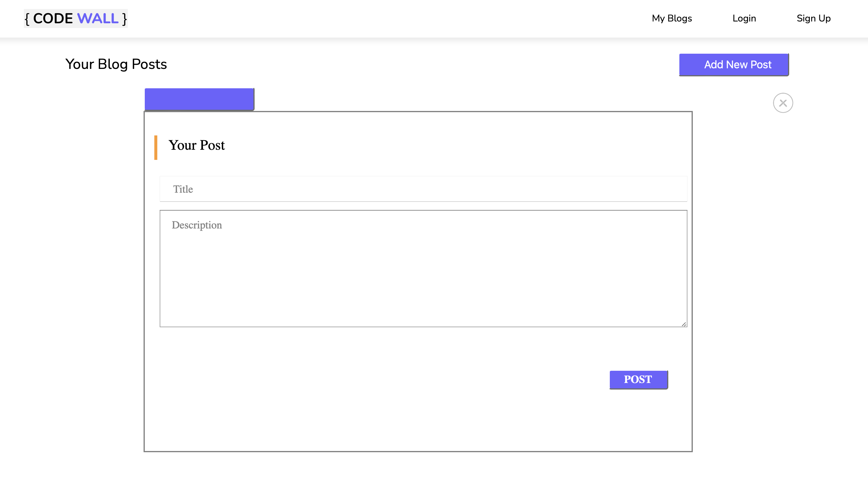Screen dimensions: 868x485
Task: Dismiss the post form via circular X icon
Action: 782,103
